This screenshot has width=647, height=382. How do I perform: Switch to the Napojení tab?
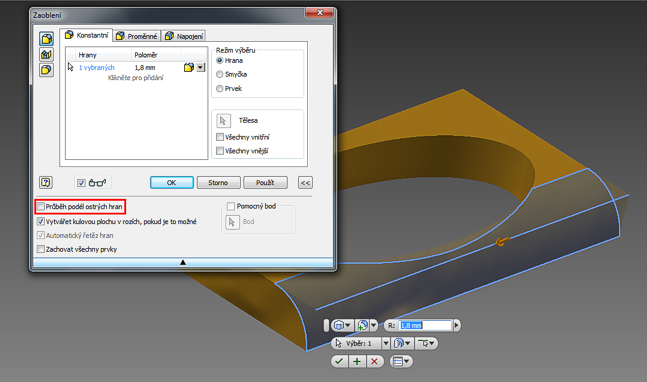click(184, 36)
